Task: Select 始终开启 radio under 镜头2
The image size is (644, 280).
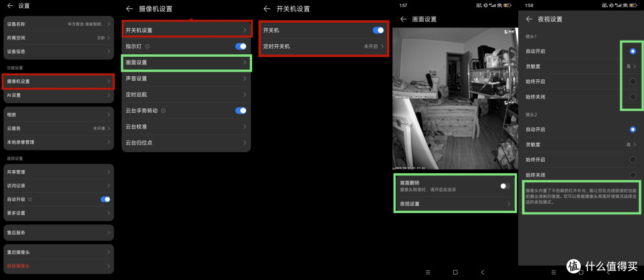Action: point(633,159)
